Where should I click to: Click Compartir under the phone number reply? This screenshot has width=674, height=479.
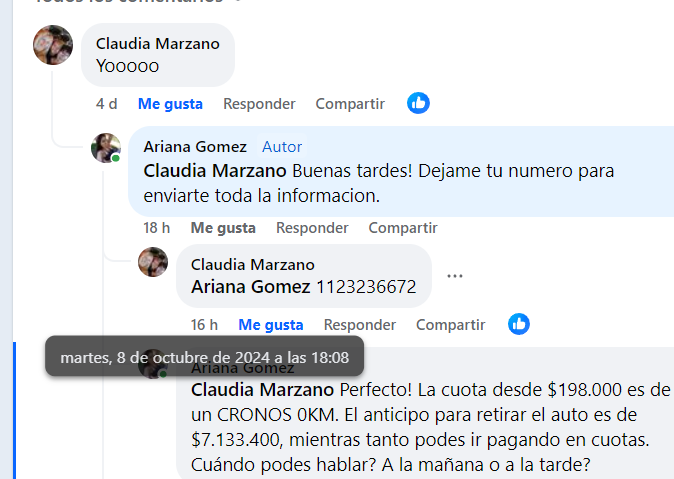(x=450, y=325)
